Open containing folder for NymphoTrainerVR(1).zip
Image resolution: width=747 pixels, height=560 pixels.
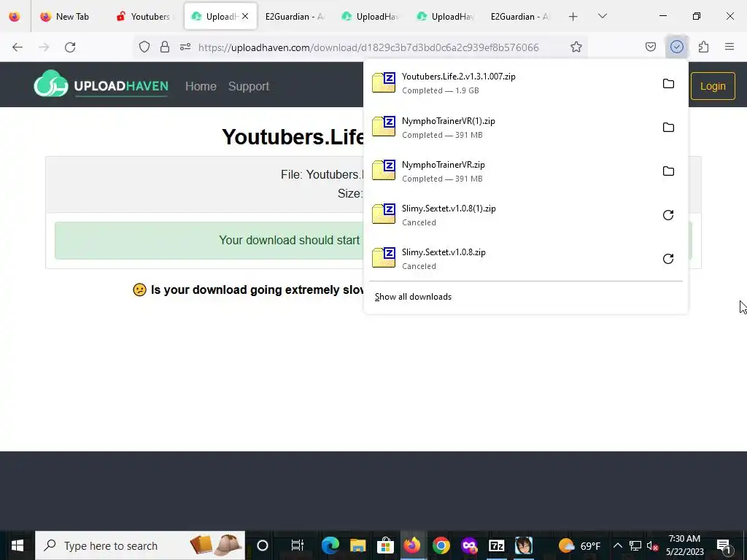tap(668, 128)
